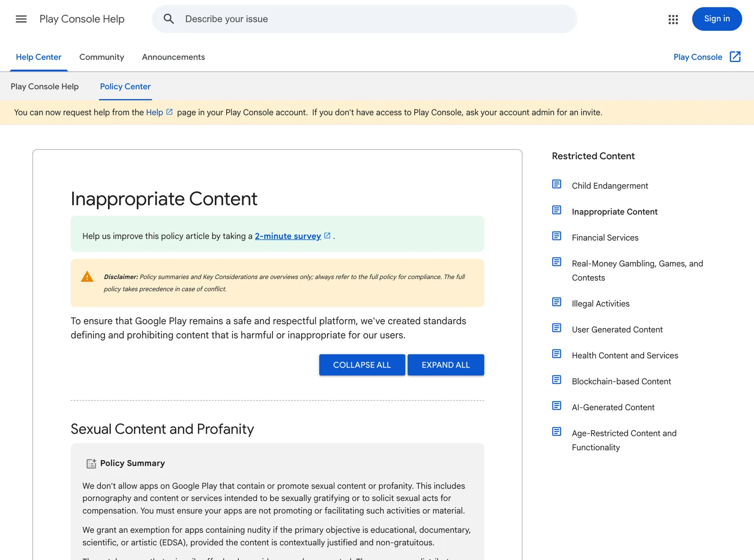754x560 pixels.
Task: Open the Community tab
Action: pos(102,57)
